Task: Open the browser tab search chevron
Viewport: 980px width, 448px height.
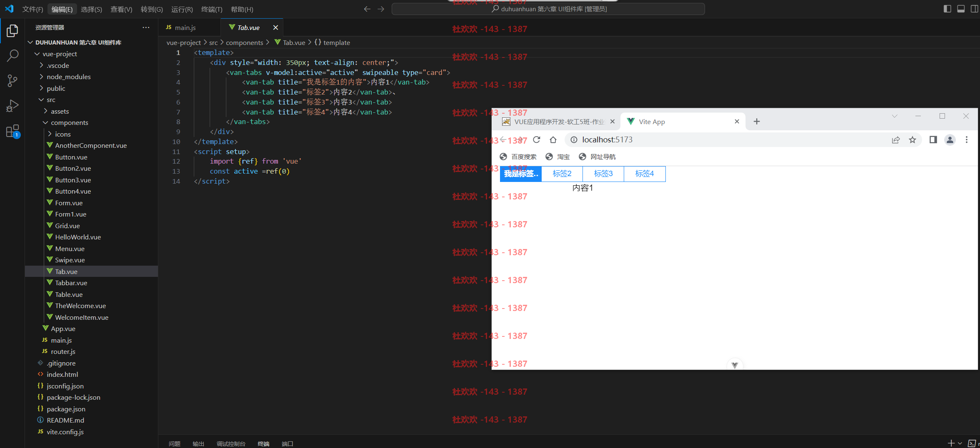Action: coord(895,116)
